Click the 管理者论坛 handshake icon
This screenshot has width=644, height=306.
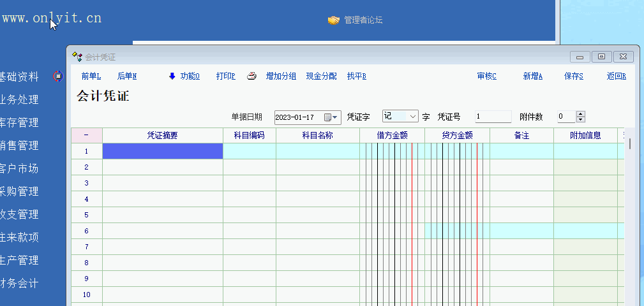(x=333, y=20)
